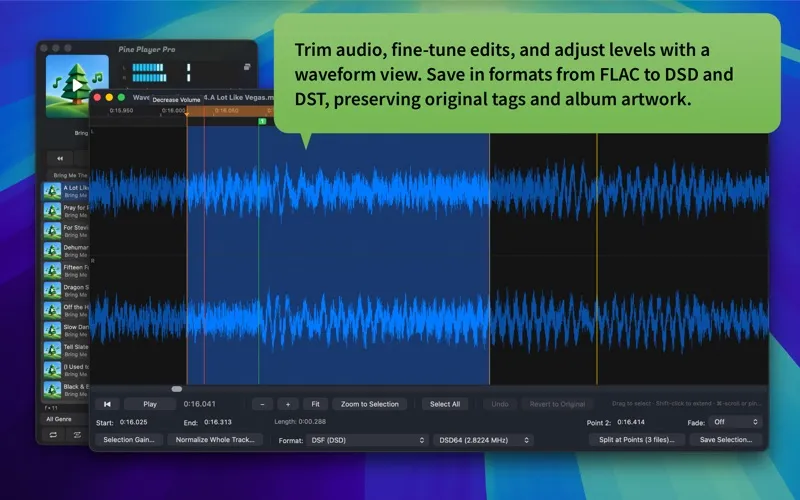Viewport: 800px width, 500px height.
Task: Click the stacked-windows icon in Pine Player
Action: coord(247,67)
